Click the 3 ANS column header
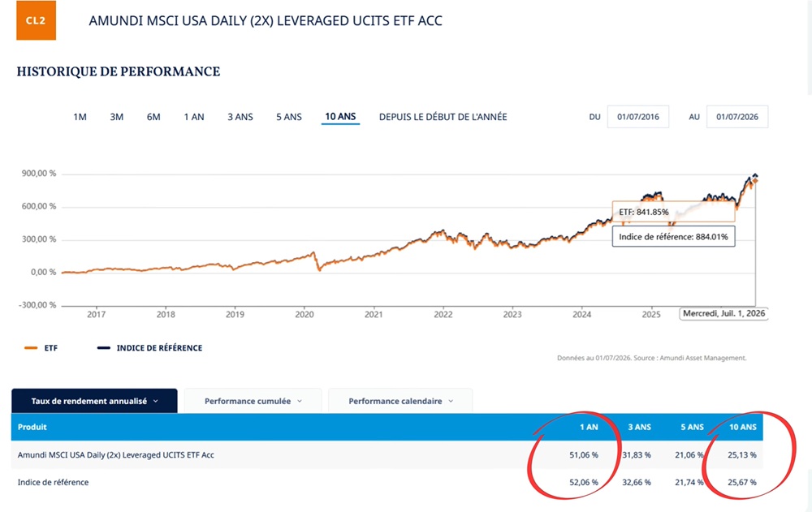Image resolution: width=812 pixels, height=512 pixels. (x=640, y=427)
